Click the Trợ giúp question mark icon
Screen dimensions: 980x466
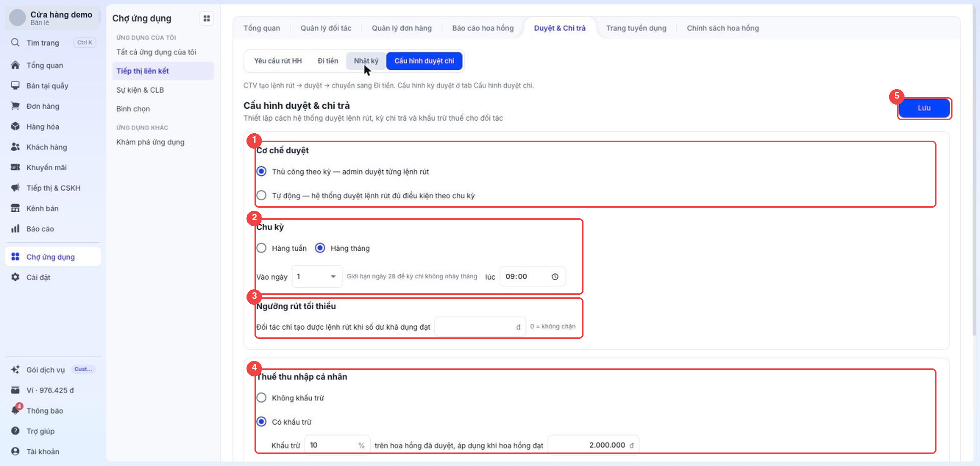(x=15, y=431)
